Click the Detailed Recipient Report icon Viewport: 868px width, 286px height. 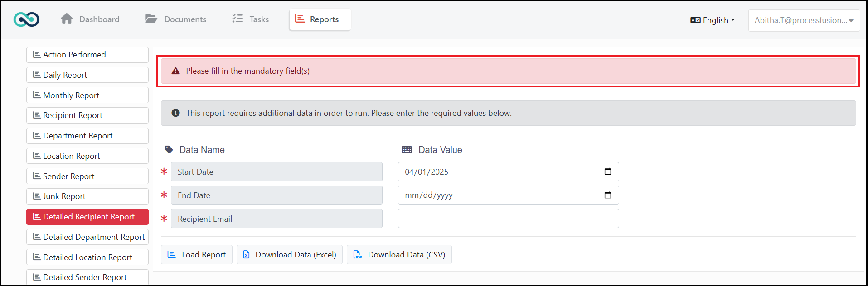click(37, 217)
